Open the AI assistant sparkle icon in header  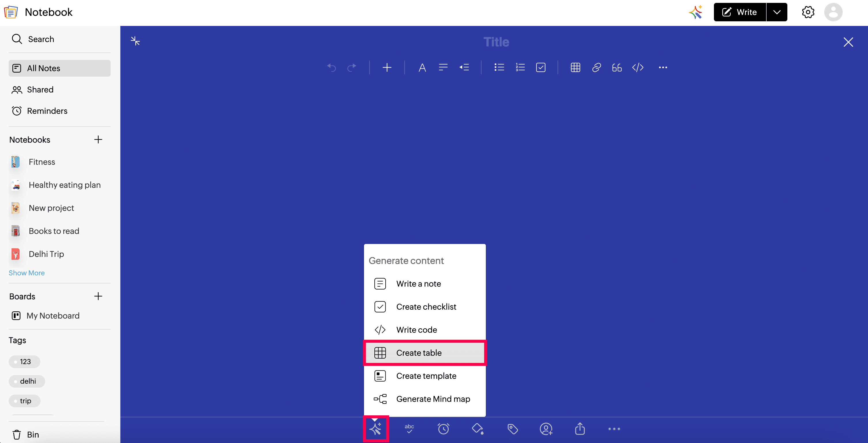tap(695, 12)
